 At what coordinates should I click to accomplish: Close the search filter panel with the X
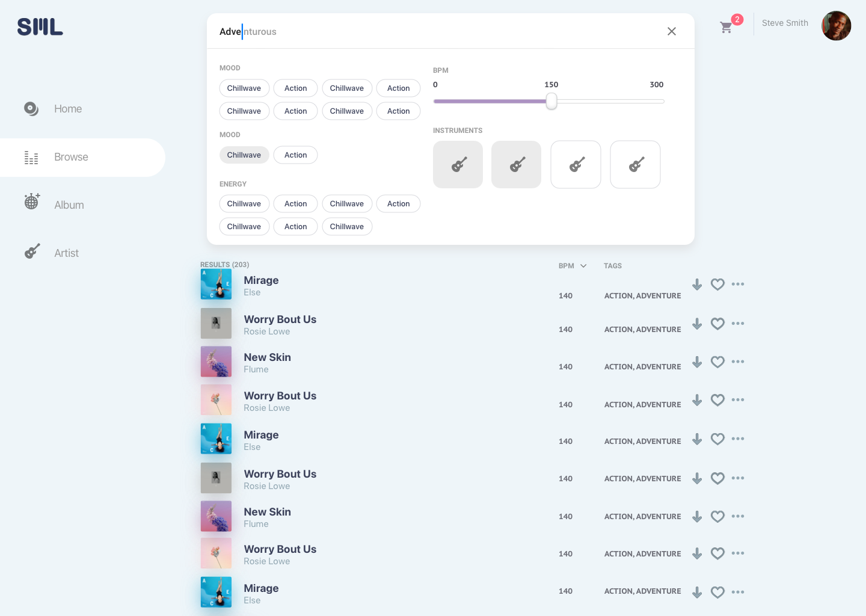[672, 31]
